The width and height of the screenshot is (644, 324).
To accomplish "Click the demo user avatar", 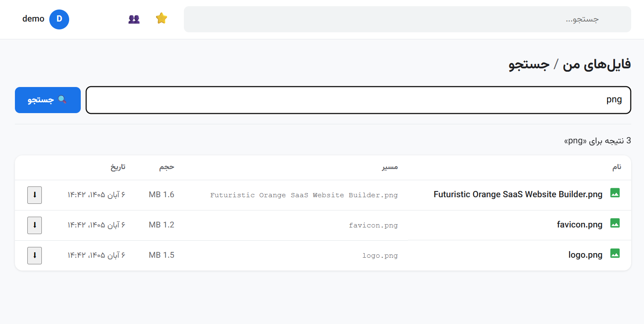I will pos(59,19).
